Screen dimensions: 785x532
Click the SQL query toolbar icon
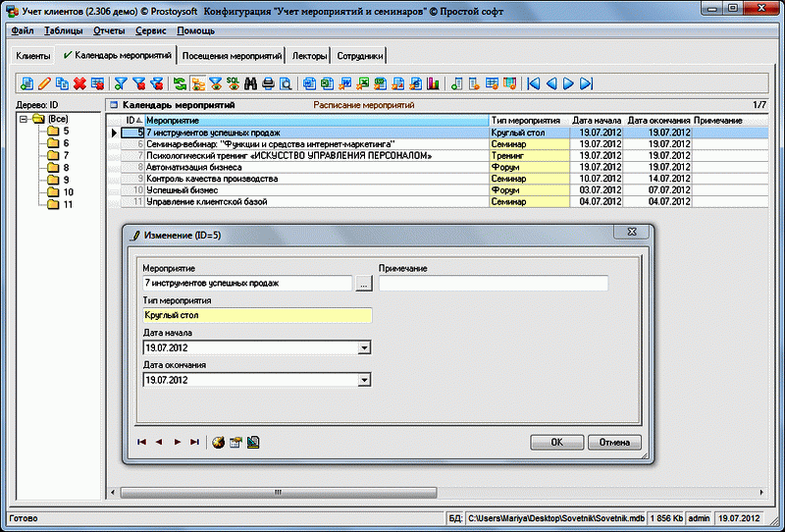(x=233, y=83)
